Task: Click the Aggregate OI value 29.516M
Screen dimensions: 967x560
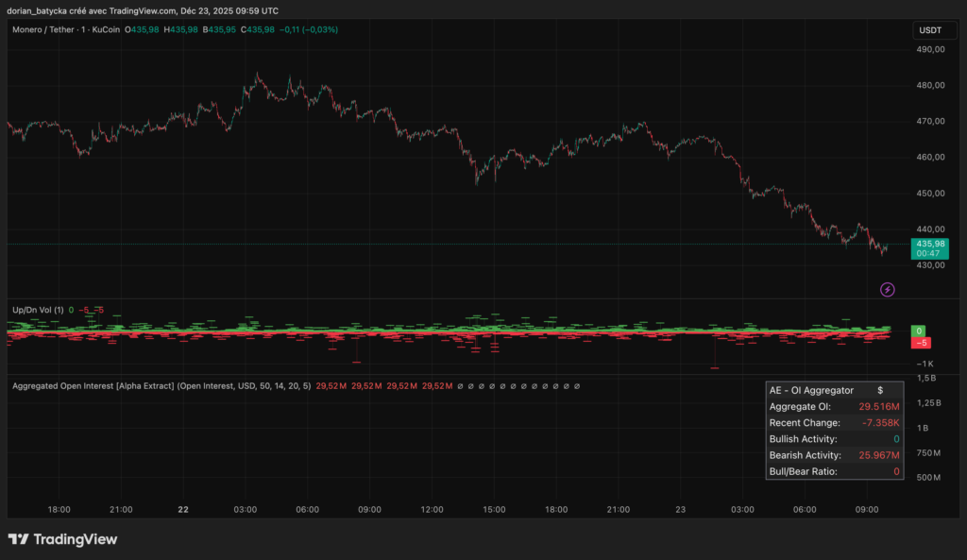Action: pyautogui.click(x=877, y=406)
